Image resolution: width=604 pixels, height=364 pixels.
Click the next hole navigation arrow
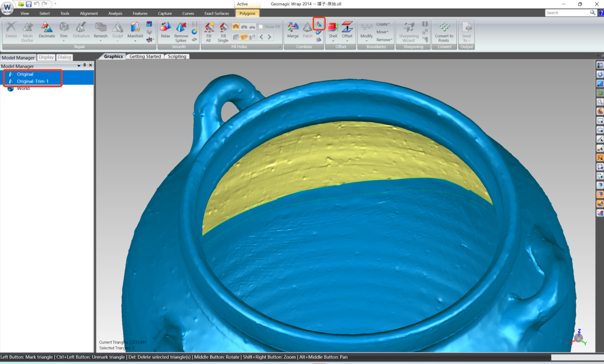pyautogui.click(x=269, y=37)
